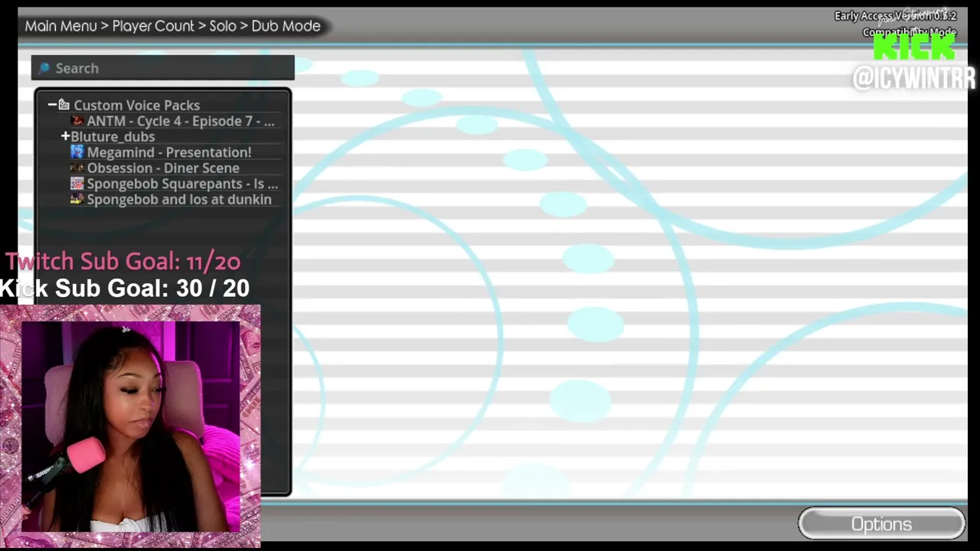This screenshot has width=980, height=551.
Task: Collapse the Custom Voice Packs folder
Action: click(x=52, y=105)
